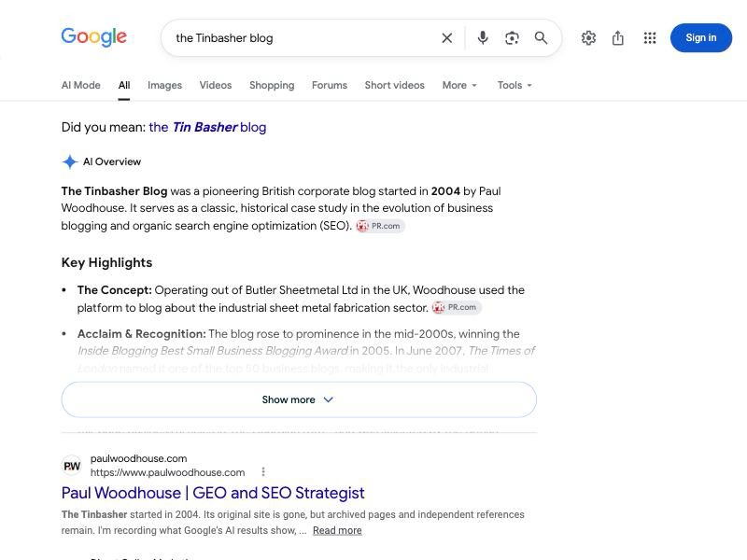Click the paulwoodhouse.com site name
Image resolution: width=747 pixels, height=560 pixels.
[138, 458]
